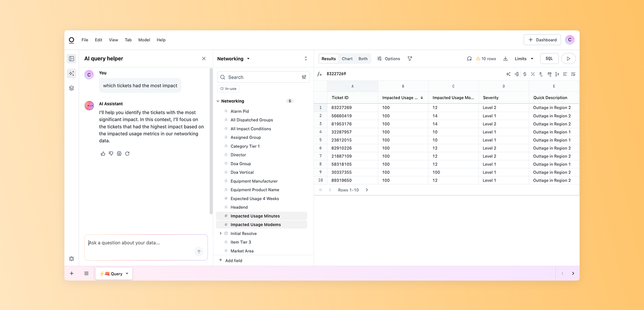Apply currency formatting to selected column

coord(525,74)
